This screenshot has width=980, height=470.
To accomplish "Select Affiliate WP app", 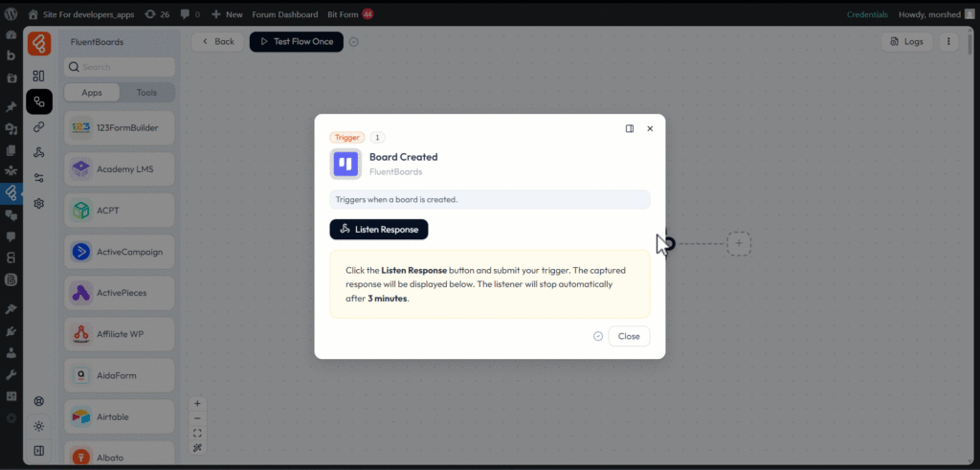I will click(120, 334).
